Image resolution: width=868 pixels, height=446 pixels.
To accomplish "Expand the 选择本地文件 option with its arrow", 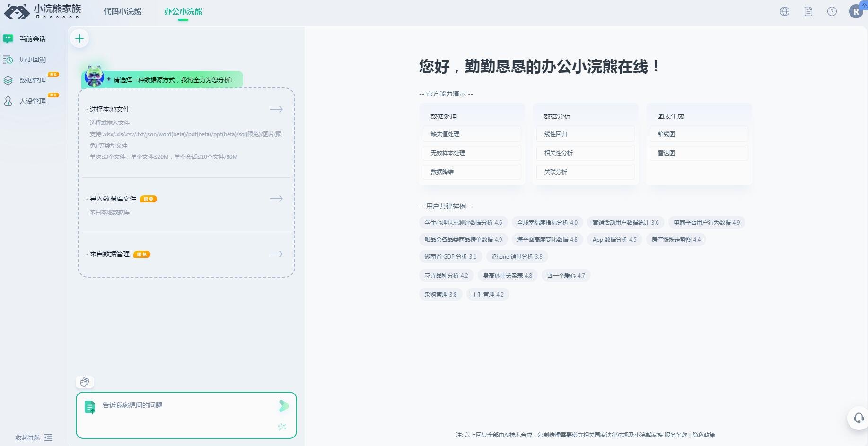I will (x=276, y=109).
